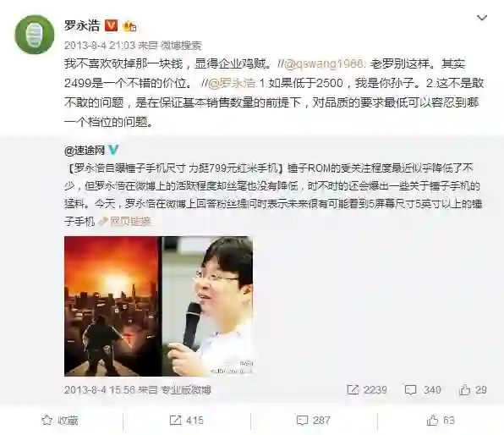Open the @速途网 account link

pos(85,150)
